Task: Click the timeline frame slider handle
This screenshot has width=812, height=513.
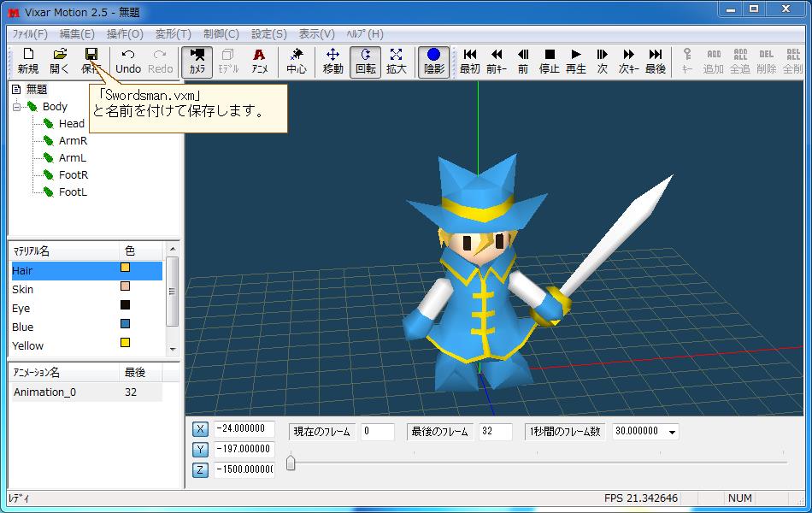Action: [x=291, y=462]
